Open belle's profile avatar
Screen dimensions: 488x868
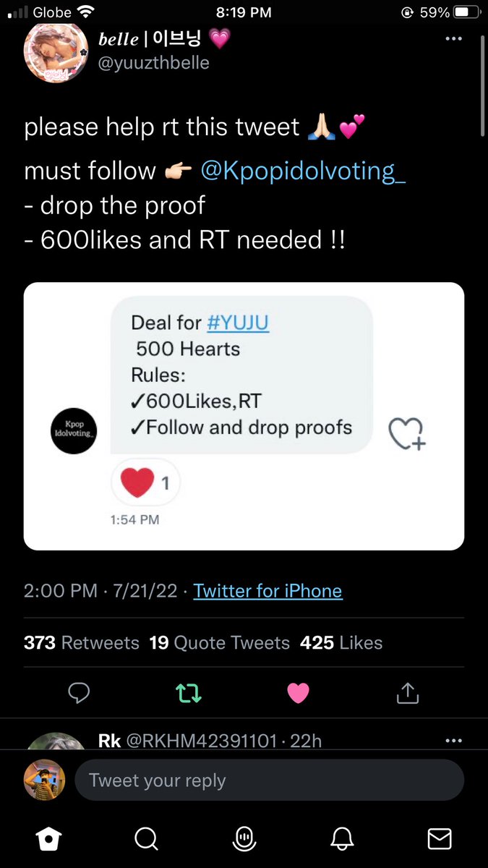55,53
